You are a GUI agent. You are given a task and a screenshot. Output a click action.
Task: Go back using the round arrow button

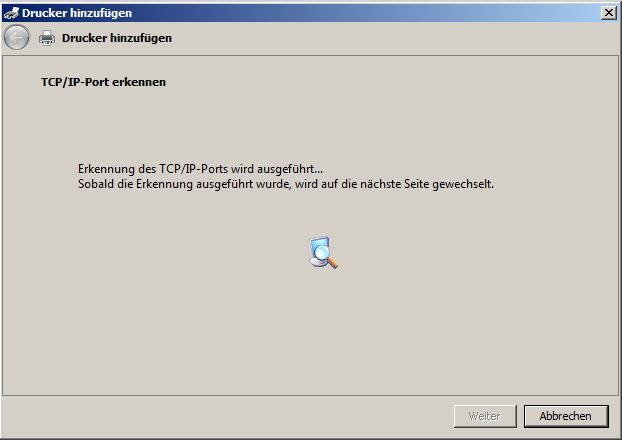pyautogui.click(x=16, y=38)
